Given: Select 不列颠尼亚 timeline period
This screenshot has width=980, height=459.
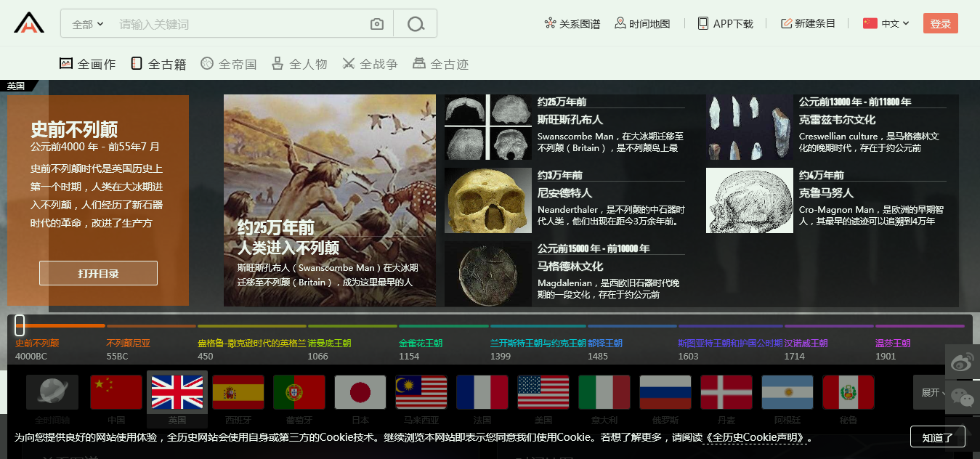Looking at the screenshot, I should coord(129,343).
